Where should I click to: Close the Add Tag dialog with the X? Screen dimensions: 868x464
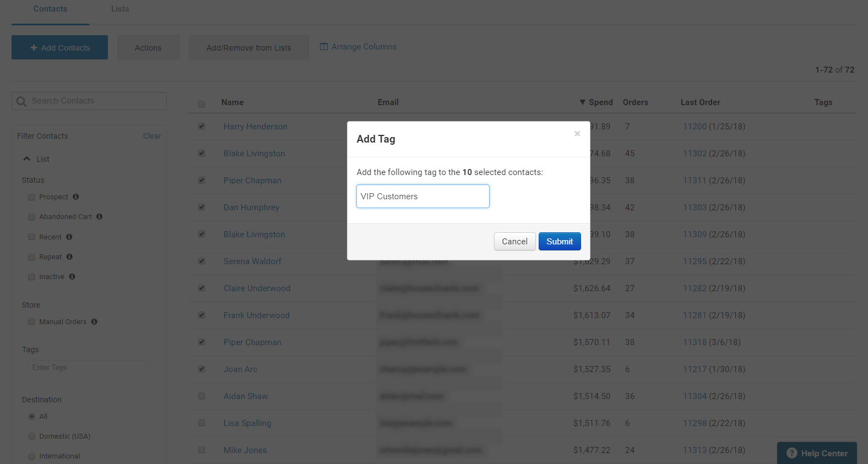coord(577,134)
